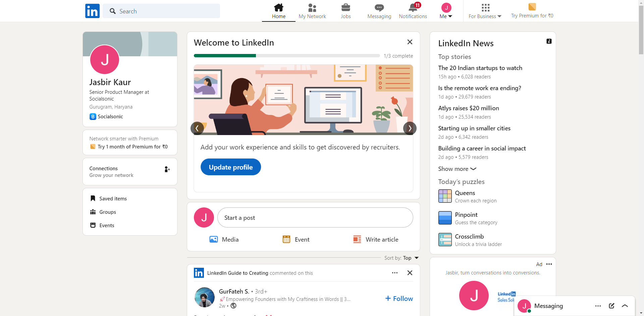644x316 pixels.
Task: Open Connections section
Action: (x=130, y=172)
